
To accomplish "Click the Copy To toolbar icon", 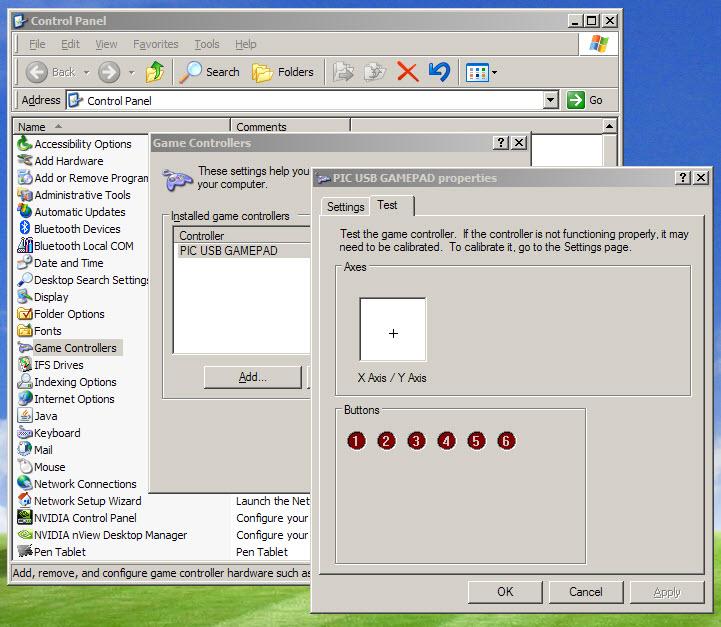I will pyautogui.click(x=375, y=72).
